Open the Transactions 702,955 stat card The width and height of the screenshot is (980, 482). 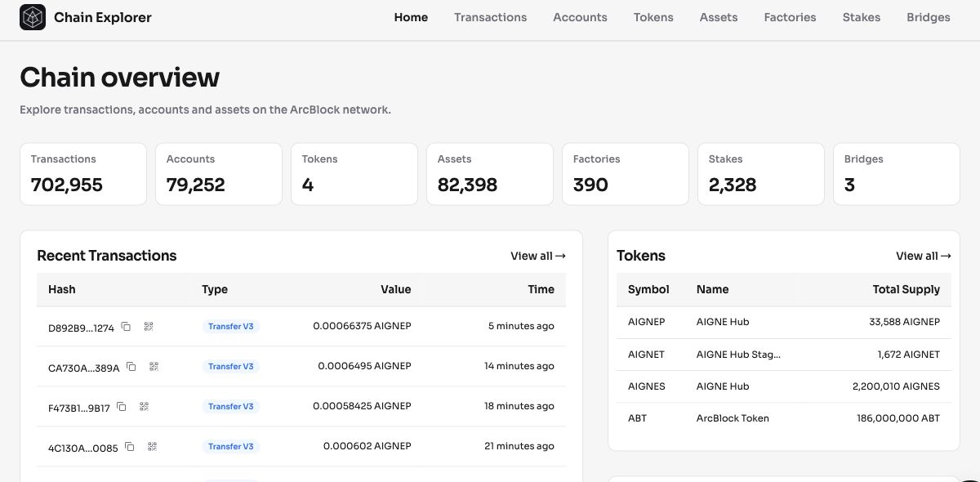83,174
